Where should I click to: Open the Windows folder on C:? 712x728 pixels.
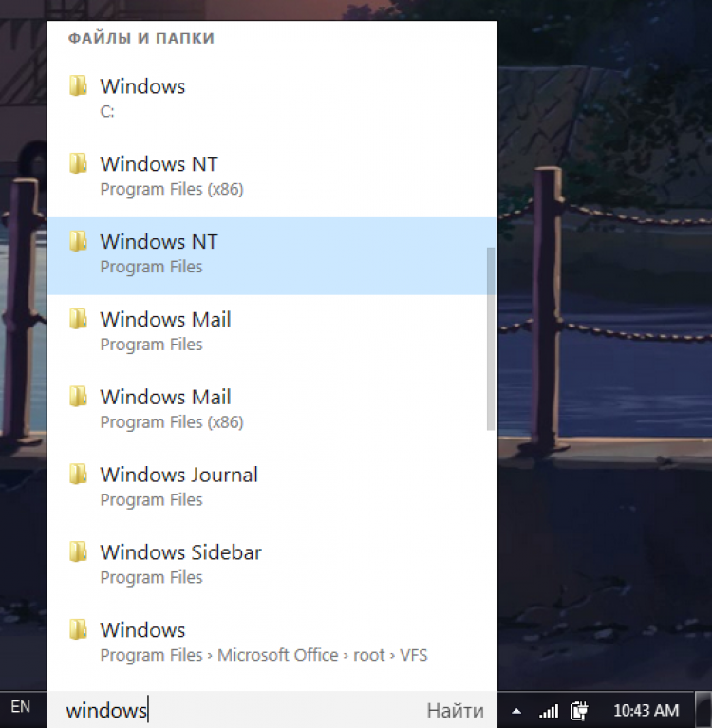coord(272,101)
